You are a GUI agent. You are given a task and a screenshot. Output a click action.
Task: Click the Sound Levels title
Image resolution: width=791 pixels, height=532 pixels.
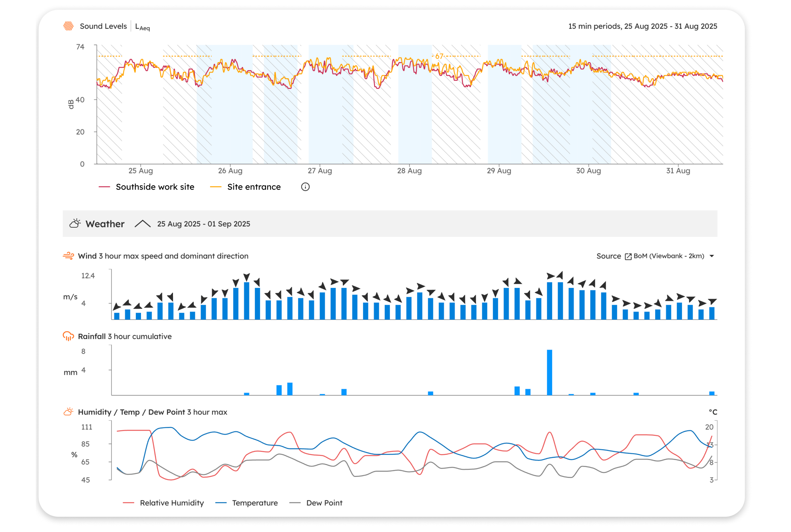click(103, 26)
